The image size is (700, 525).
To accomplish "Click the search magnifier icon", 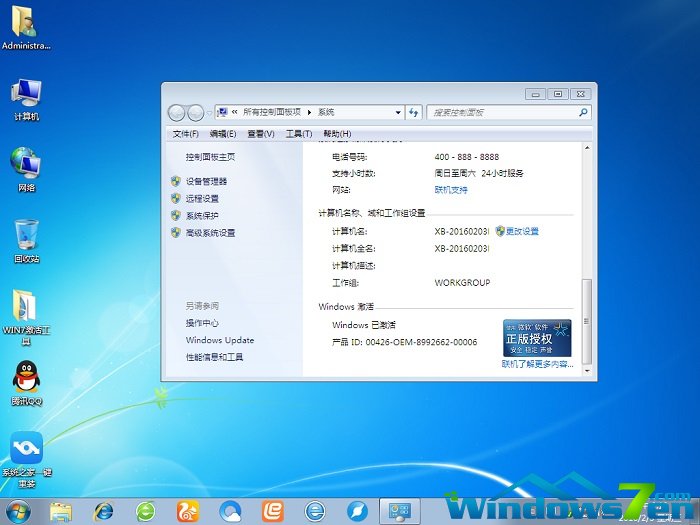I will click(x=583, y=112).
